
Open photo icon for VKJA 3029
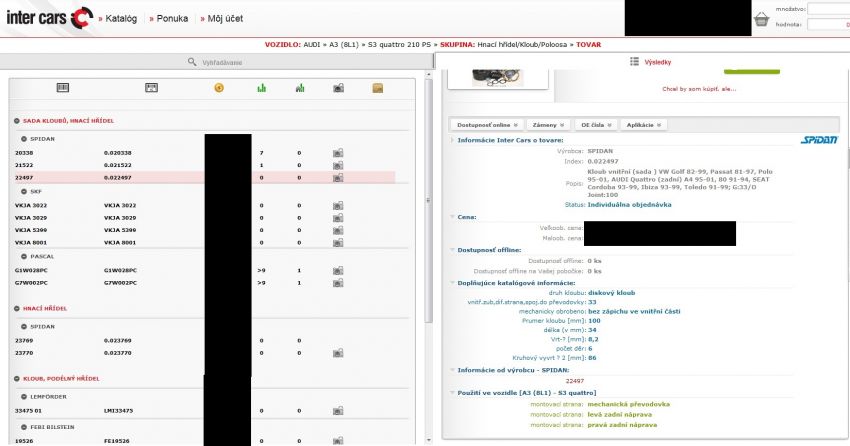coord(338,218)
